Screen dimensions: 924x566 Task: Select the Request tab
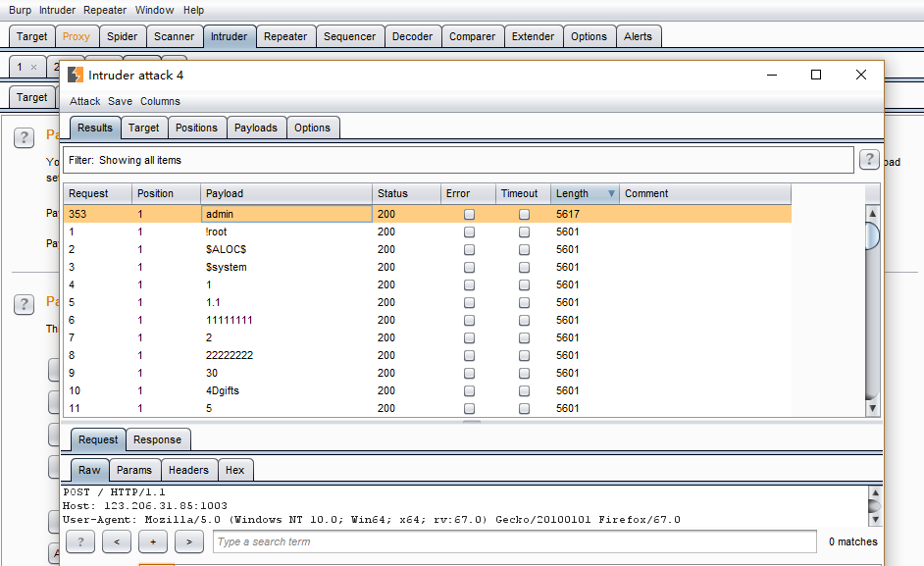98,439
